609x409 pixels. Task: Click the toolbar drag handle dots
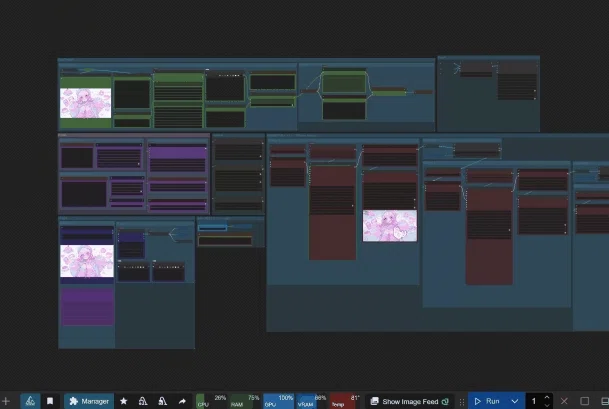click(x=462, y=402)
